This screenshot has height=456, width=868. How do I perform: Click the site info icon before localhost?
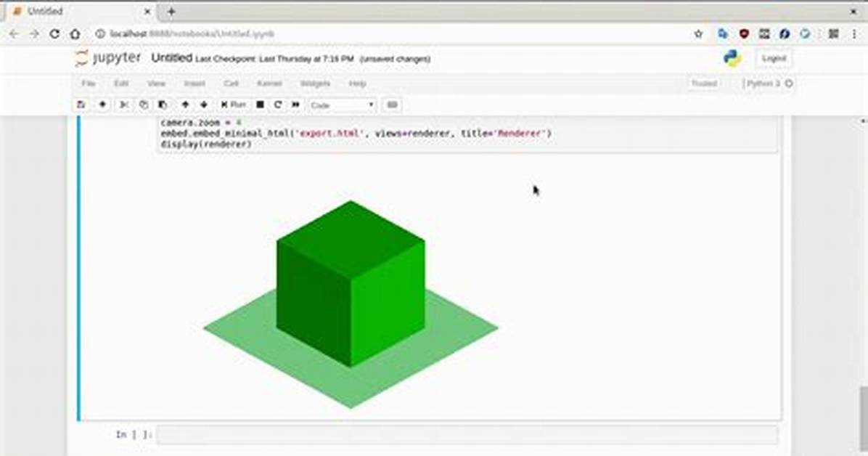pos(100,34)
